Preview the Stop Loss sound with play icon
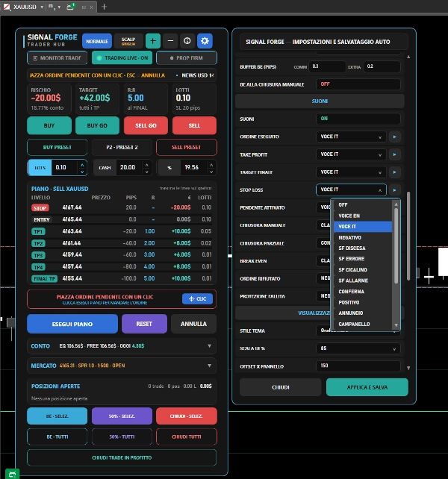The width and height of the screenshot is (448, 479). (395, 190)
